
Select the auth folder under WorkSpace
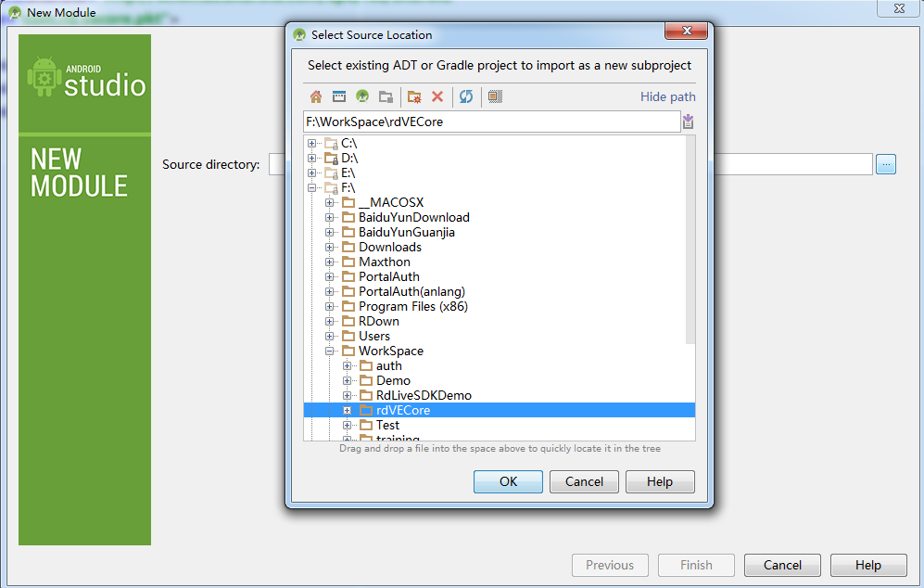(x=389, y=366)
